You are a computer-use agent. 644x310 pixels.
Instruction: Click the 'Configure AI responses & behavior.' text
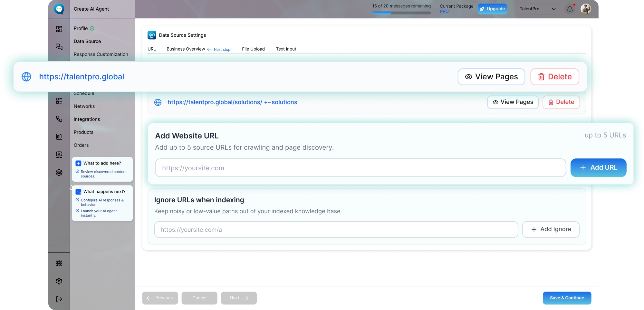click(x=102, y=203)
